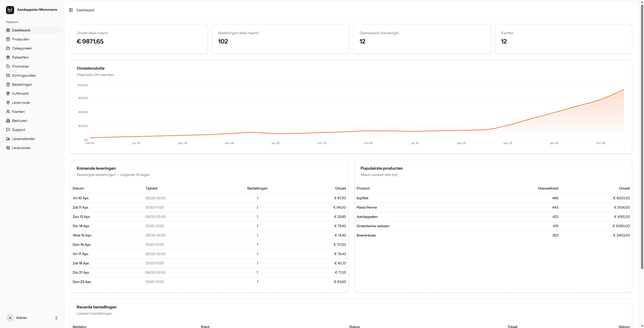644x328 pixels.
Task: Open the Leverkalender entry
Action: [24, 139]
